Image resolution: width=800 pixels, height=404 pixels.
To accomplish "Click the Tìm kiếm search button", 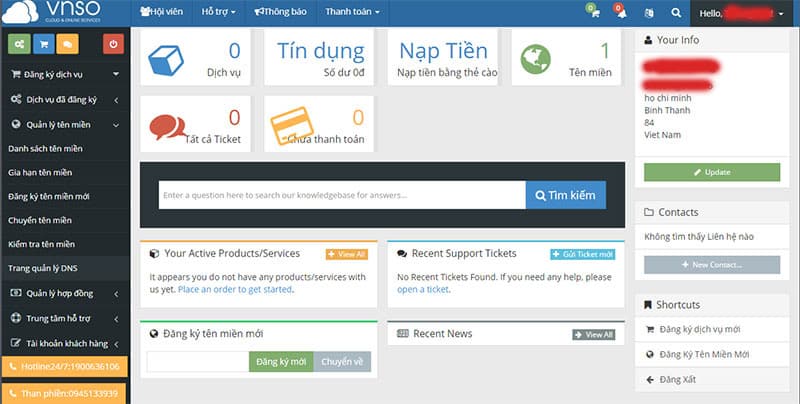I will (x=566, y=195).
